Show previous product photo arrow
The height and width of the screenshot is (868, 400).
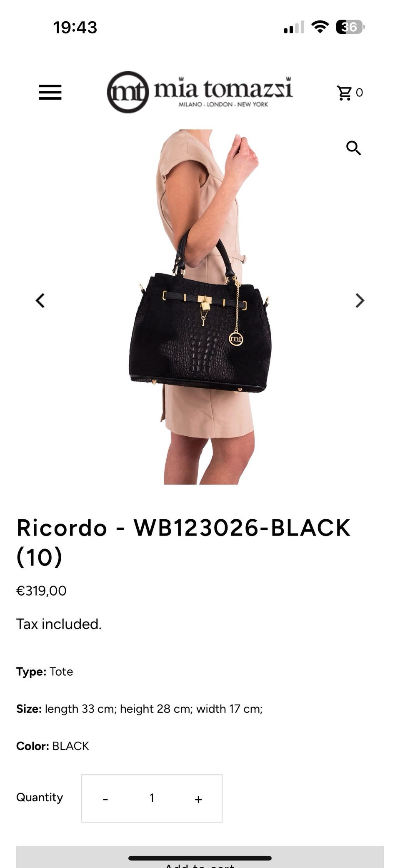coord(40,300)
